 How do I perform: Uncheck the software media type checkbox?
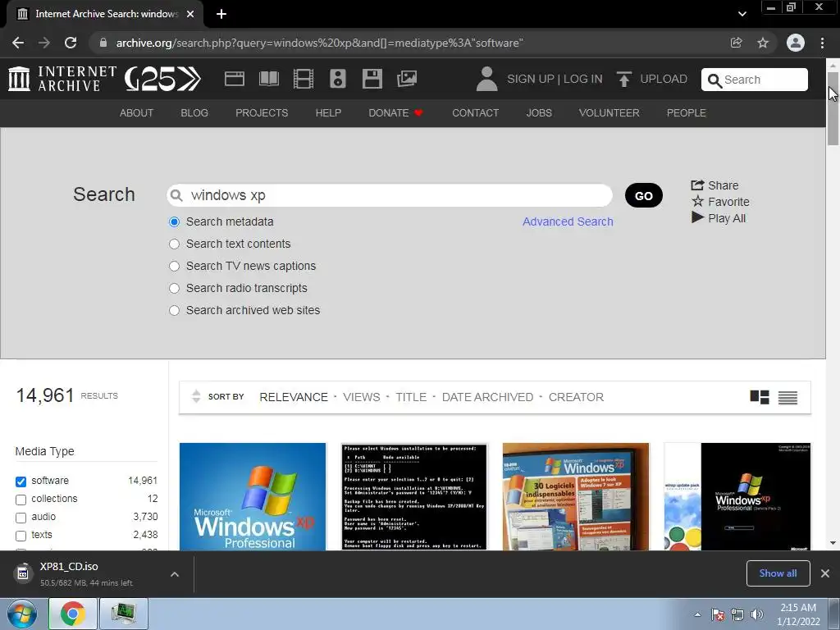[x=21, y=481]
